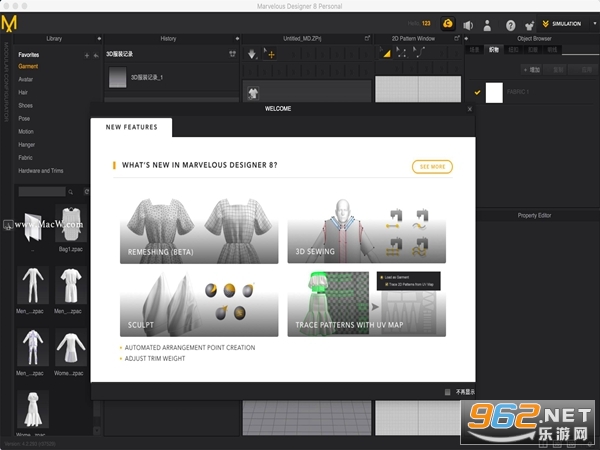Collapse the Library panel arrow
Screen dimensions: 600x450
(x=99, y=39)
